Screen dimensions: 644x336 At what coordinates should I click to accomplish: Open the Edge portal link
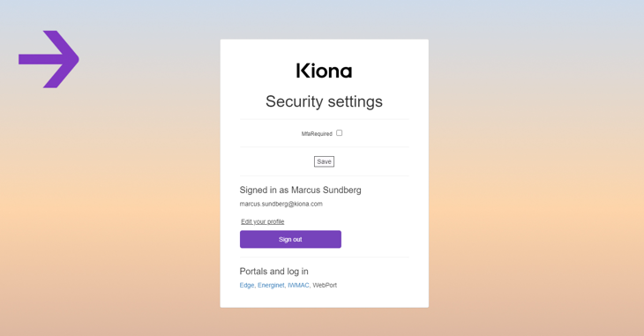pos(247,285)
